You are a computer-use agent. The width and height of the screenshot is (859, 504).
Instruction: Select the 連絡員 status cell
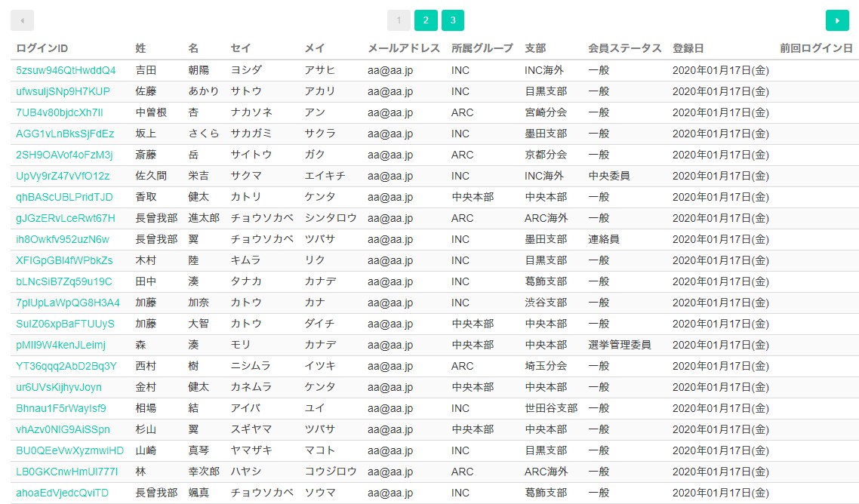pos(604,239)
